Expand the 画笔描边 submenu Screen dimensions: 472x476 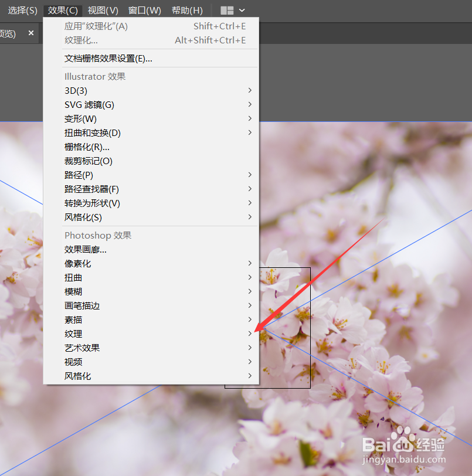(x=151, y=305)
